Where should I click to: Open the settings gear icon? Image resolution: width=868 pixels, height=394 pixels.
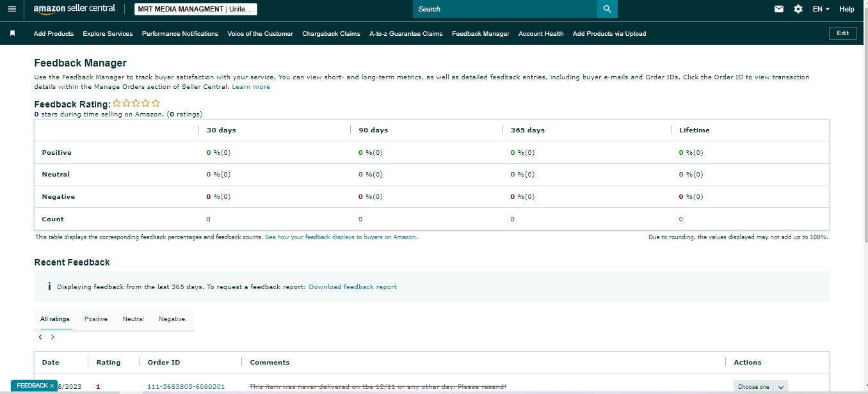coord(798,9)
